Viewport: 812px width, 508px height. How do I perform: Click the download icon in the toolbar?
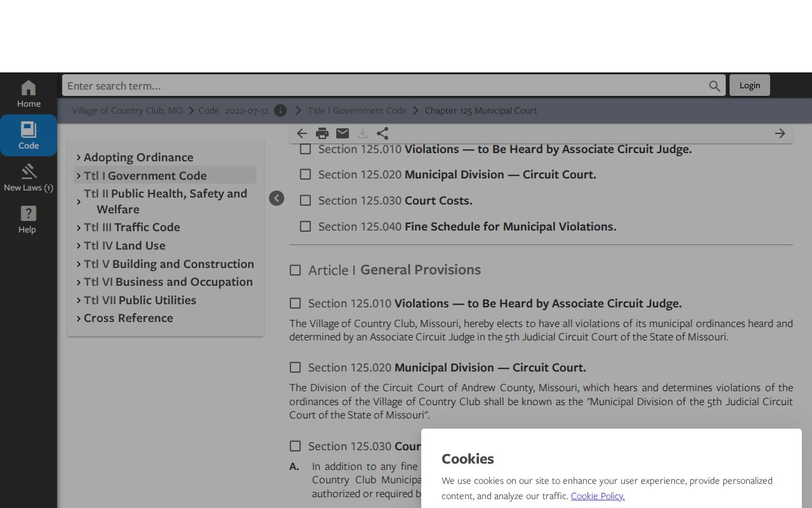coord(363,133)
